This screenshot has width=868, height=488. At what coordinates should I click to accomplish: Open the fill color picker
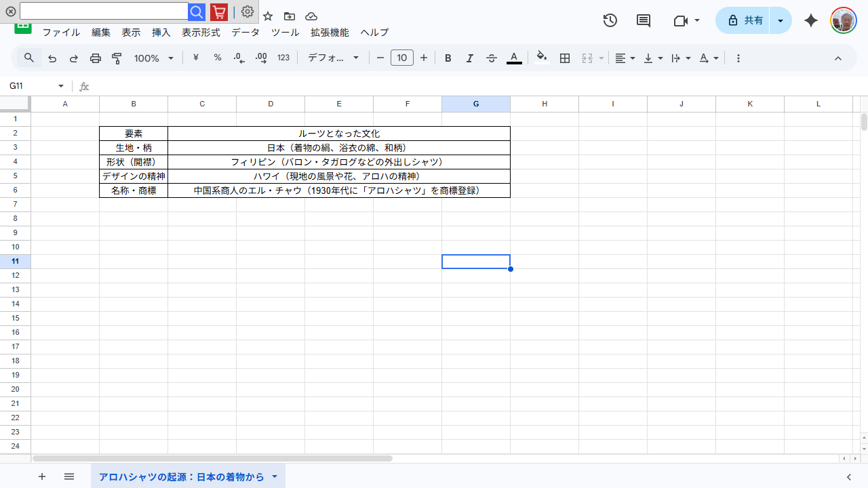tap(541, 58)
